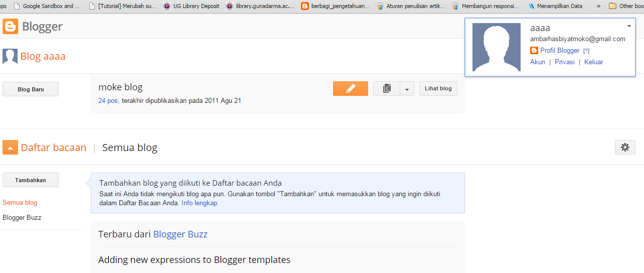Click Blogger icon next to Profil Blogger
Image resolution: width=644 pixels, height=273 pixels.
[x=534, y=51]
